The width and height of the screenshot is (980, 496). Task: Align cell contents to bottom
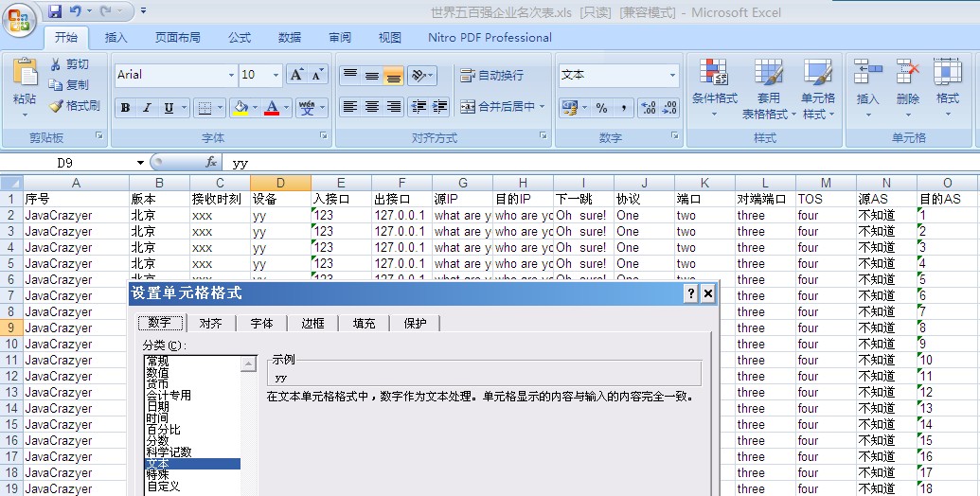point(393,76)
